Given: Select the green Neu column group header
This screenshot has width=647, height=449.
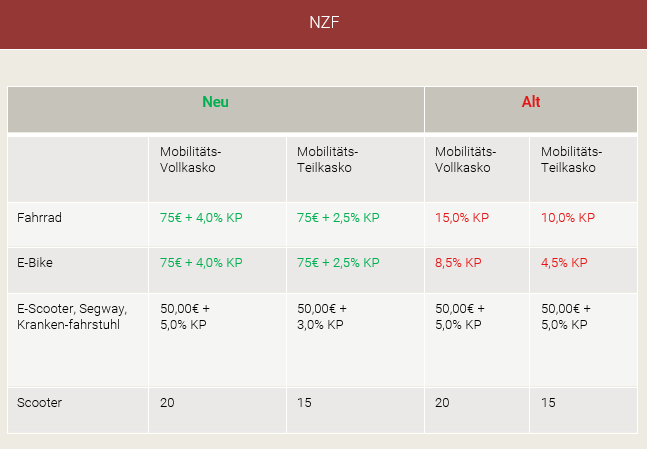Looking at the screenshot, I should pyautogui.click(x=215, y=102).
